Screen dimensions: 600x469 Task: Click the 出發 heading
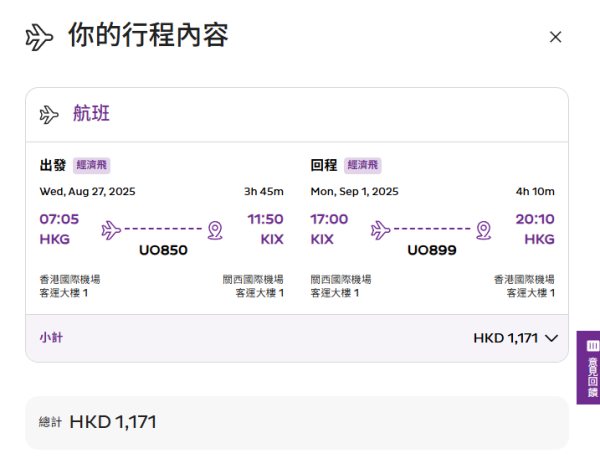53,165
